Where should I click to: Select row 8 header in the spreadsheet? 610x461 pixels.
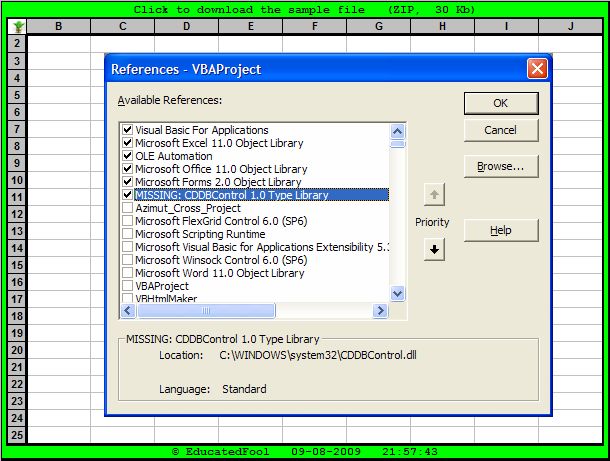point(17,146)
